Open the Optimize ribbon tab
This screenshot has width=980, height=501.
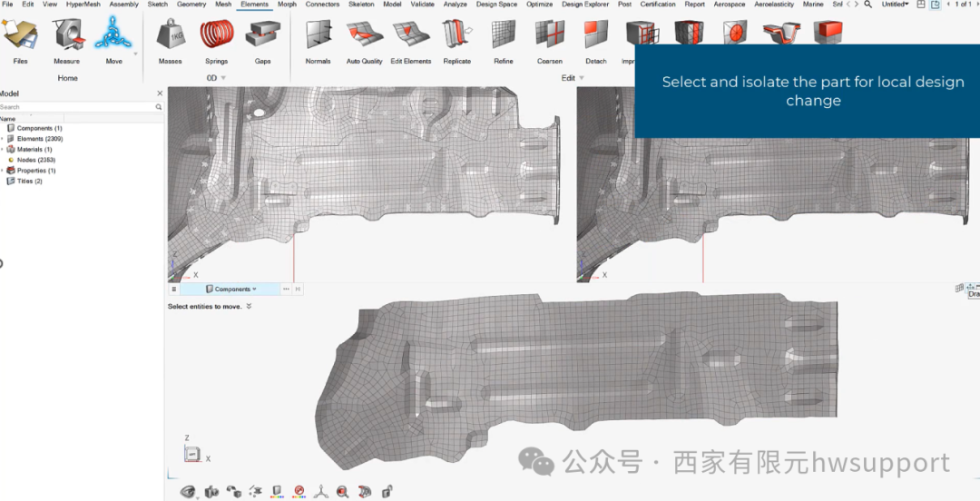pos(539,5)
